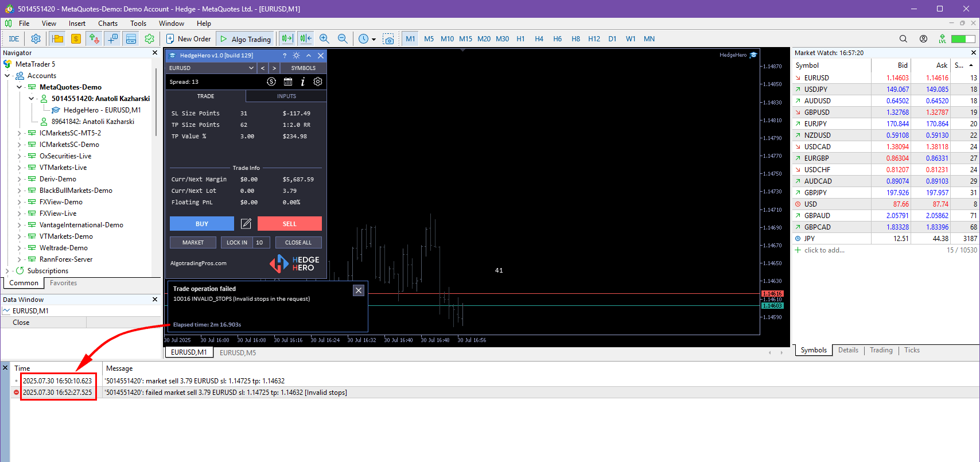Switch chart to M5 timeframe
Screen dimensions: 980x462
[x=429, y=39]
